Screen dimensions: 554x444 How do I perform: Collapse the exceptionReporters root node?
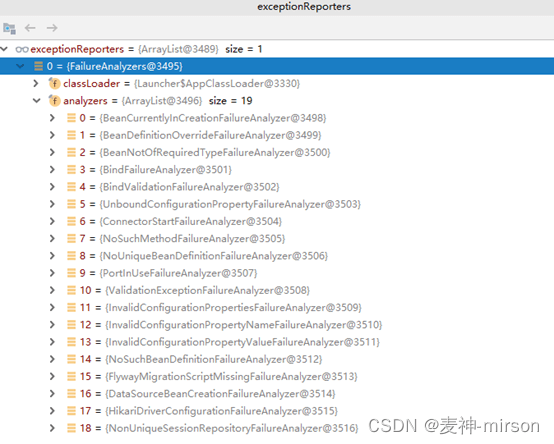(4, 49)
